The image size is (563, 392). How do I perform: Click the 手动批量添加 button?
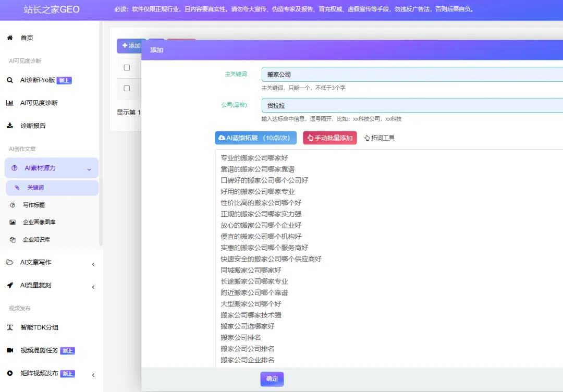[x=329, y=138]
